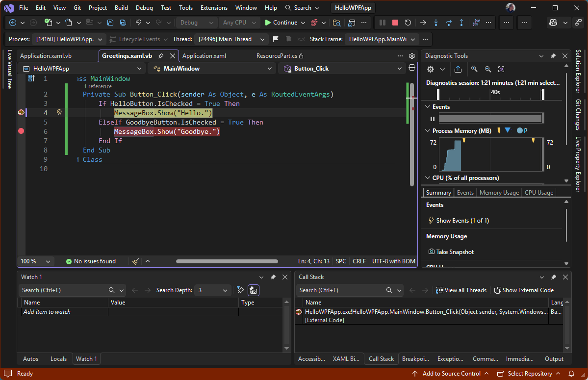The height and width of the screenshot is (380, 588).
Task: Open the Main Thread dropdown
Action: pyautogui.click(x=231, y=39)
